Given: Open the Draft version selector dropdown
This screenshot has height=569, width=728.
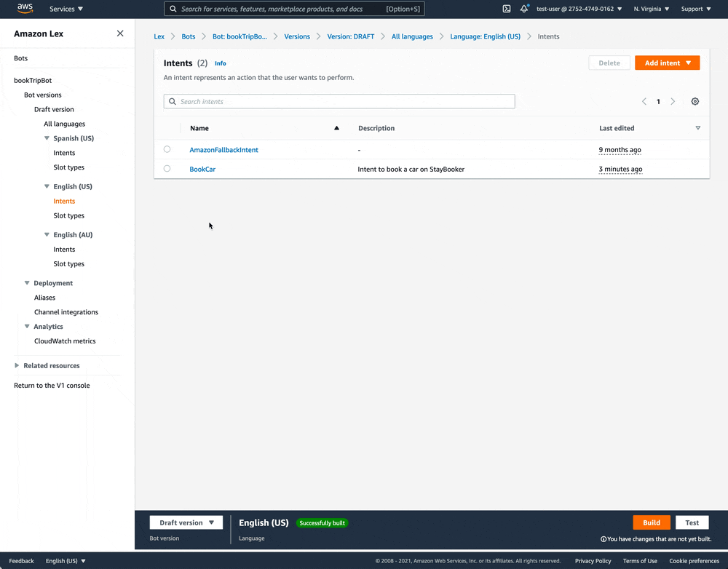Looking at the screenshot, I should [186, 522].
